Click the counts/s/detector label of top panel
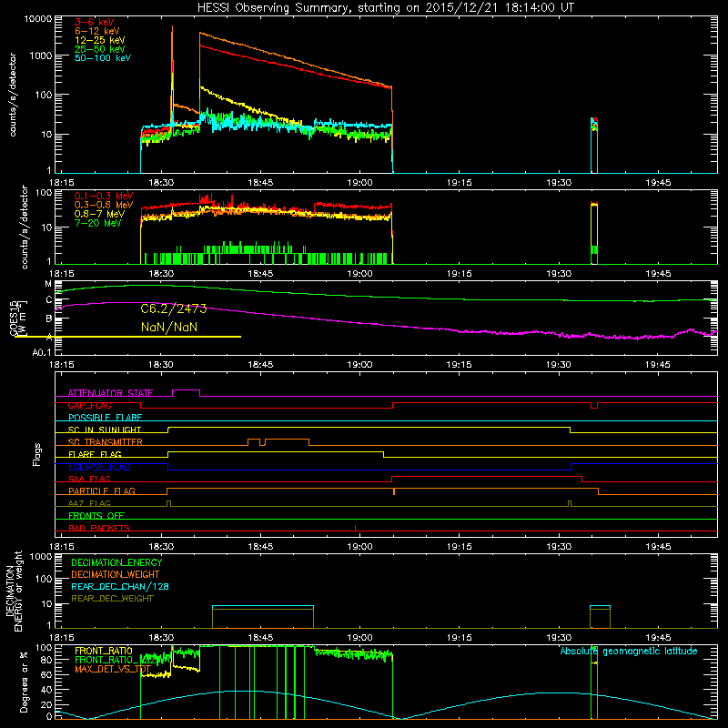 [13, 95]
